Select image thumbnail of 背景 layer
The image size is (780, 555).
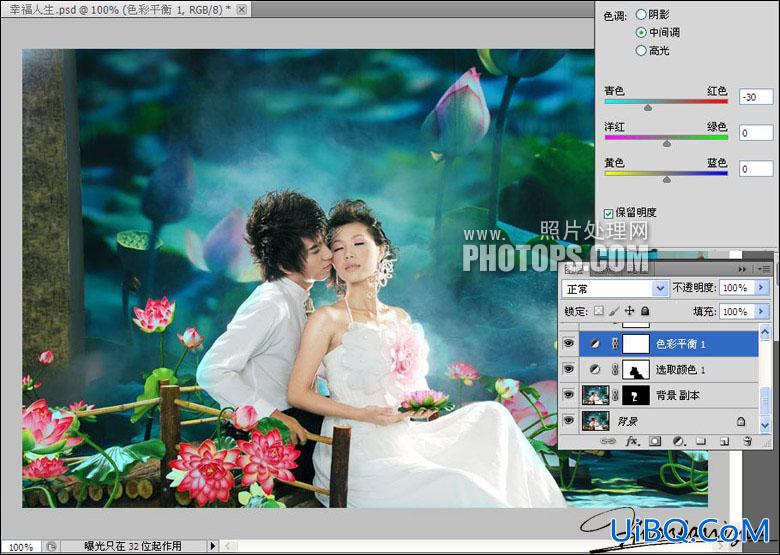click(x=595, y=421)
